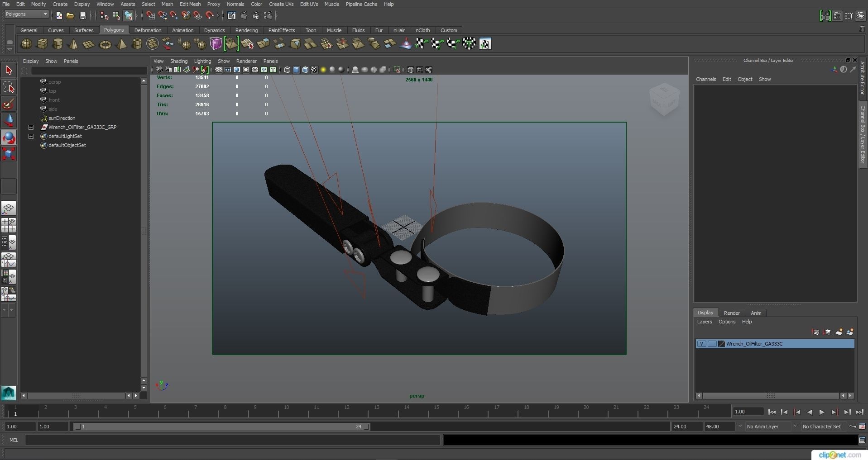Viewport: 868px width, 460px height.
Task: Select the Rotate tool in toolbox
Action: coord(9,138)
